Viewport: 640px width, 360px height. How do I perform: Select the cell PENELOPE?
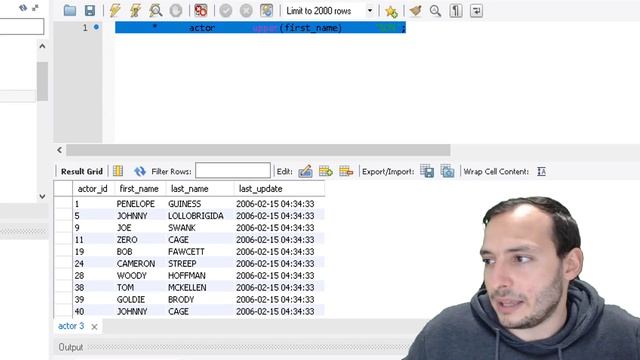136,204
